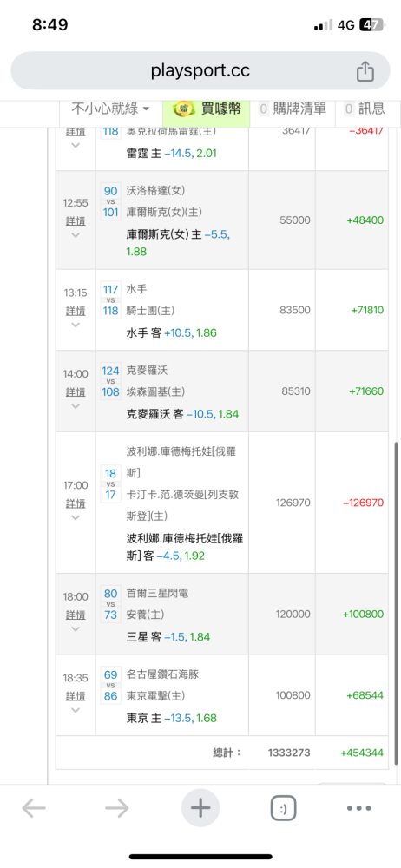
Task: Go back with the browser back arrow
Action: point(34,808)
